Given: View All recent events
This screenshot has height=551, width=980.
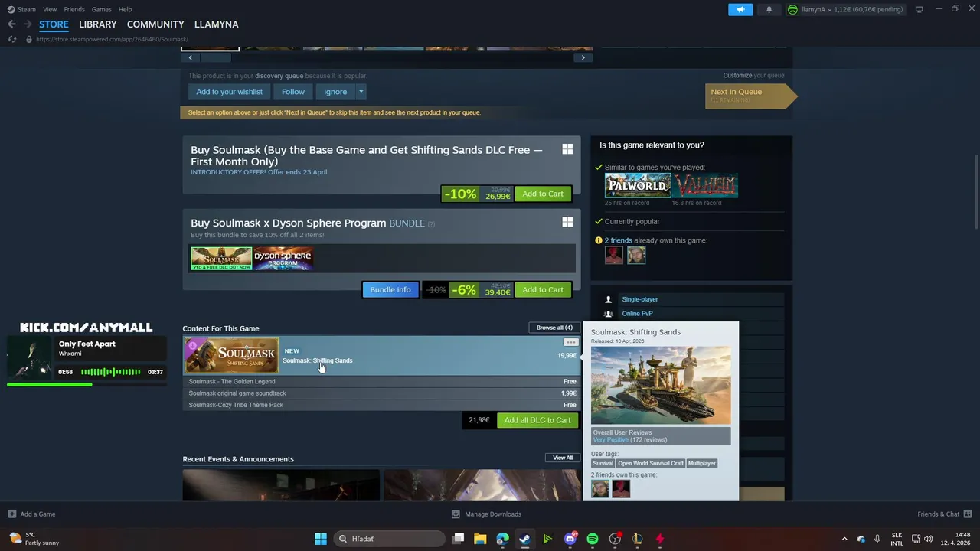Looking at the screenshot, I should (x=563, y=458).
